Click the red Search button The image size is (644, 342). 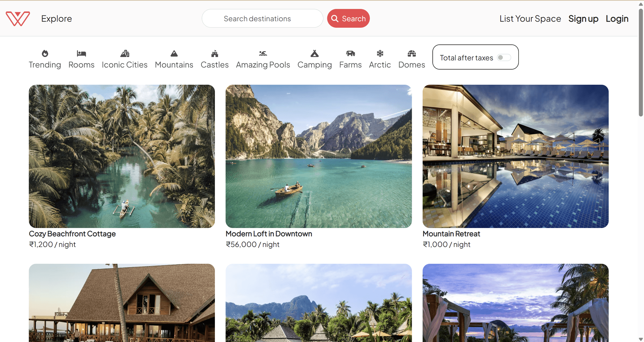(348, 18)
